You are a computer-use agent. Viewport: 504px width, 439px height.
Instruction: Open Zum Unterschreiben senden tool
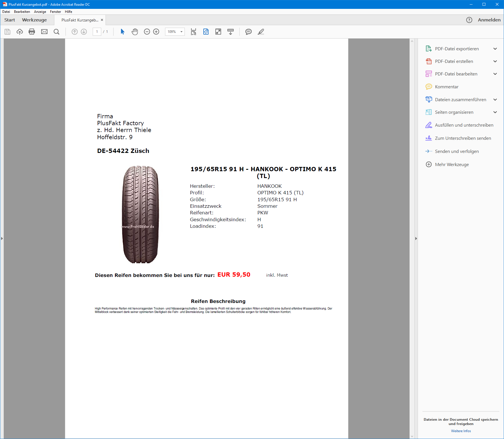[x=463, y=138]
